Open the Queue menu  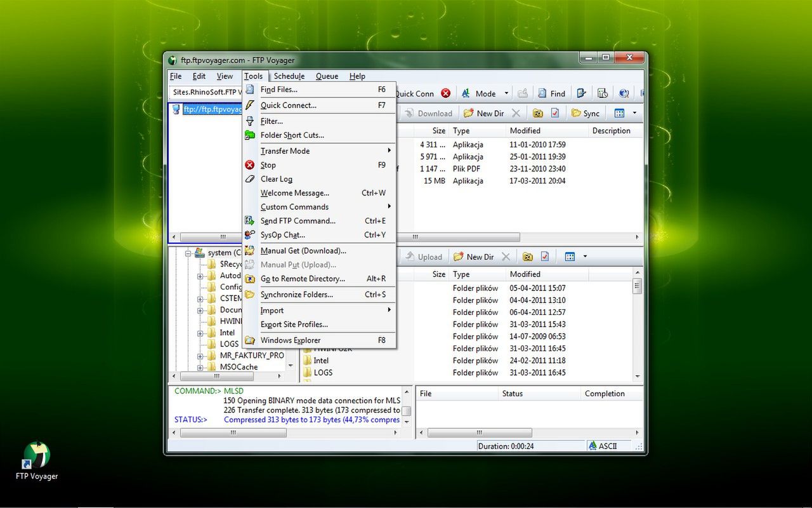[x=327, y=76]
